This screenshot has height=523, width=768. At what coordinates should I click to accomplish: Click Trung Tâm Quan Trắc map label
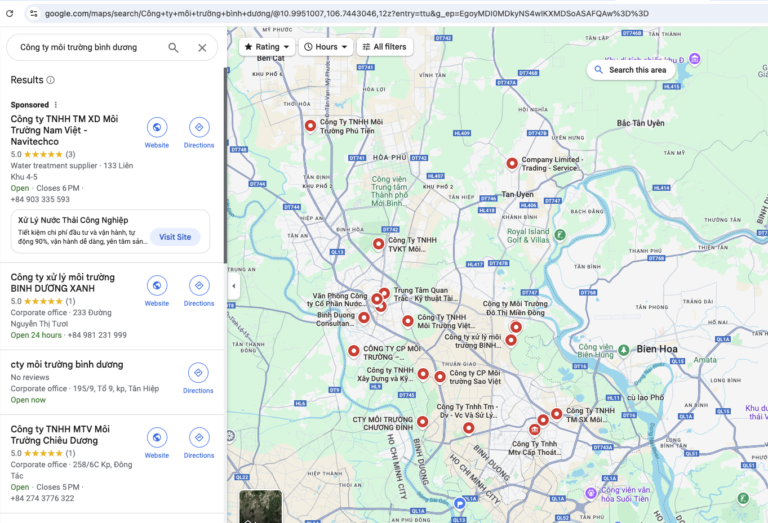pyautogui.click(x=425, y=294)
